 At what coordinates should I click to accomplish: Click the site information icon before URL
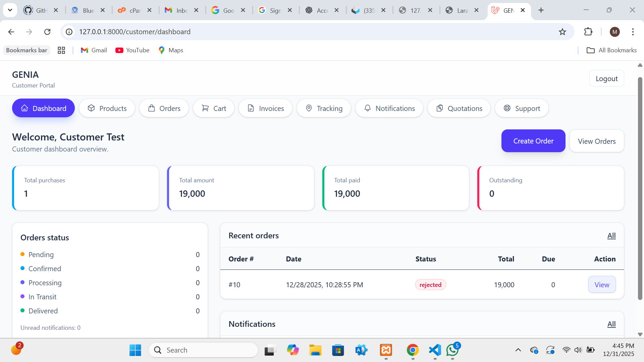pos(69,32)
